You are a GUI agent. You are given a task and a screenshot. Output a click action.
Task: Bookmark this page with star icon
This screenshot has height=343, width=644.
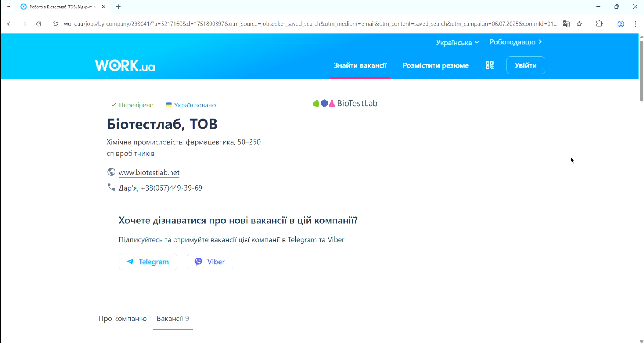(x=579, y=24)
